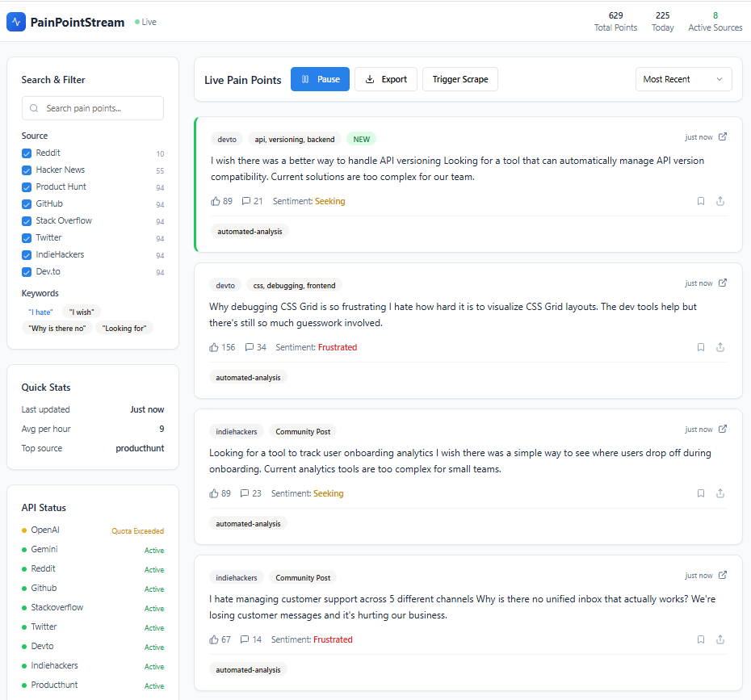
Task: Click Community Post tag on onboarding post
Action: coord(303,431)
